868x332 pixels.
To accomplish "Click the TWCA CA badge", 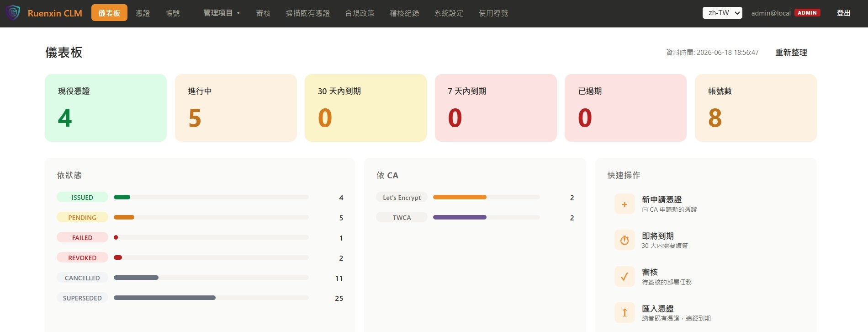I will 402,217.
